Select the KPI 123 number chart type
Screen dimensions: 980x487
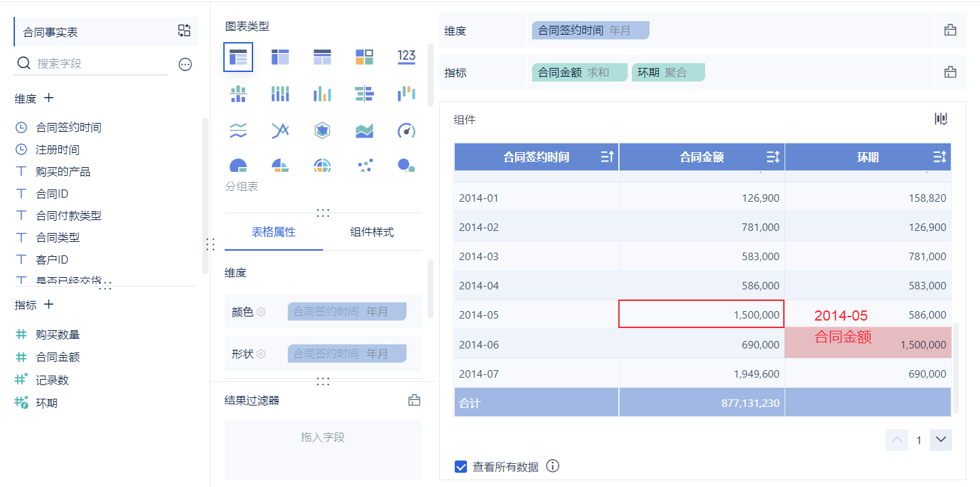406,57
